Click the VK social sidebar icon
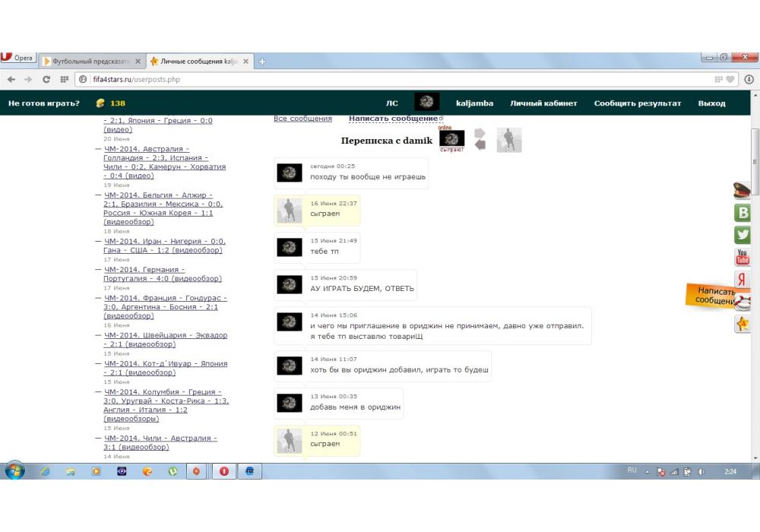The image size is (760, 532). tap(743, 213)
